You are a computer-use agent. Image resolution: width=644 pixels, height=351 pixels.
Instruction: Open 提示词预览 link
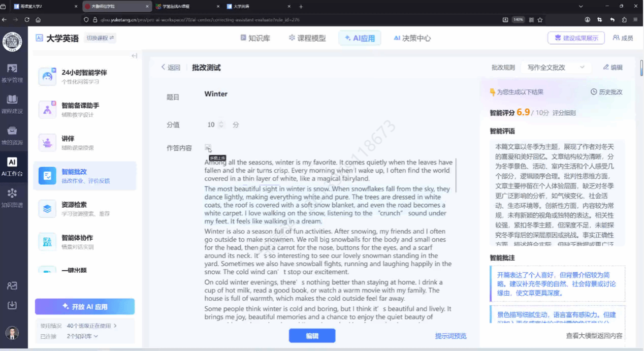(x=450, y=336)
